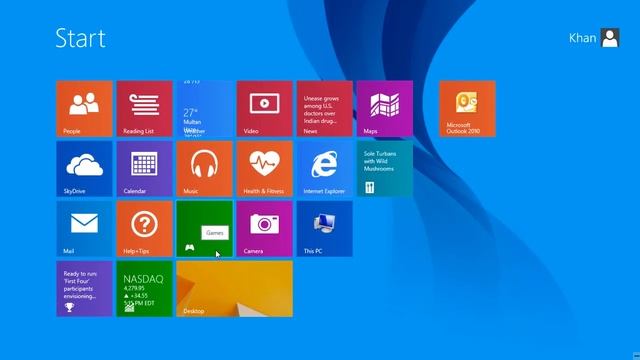
Task: Open the SkyDrive tile
Action: click(x=84, y=169)
